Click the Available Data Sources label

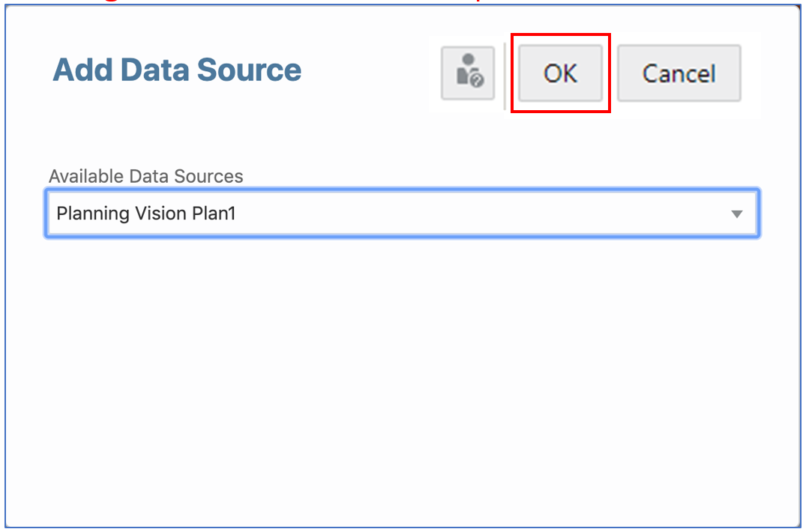click(146, 176)
